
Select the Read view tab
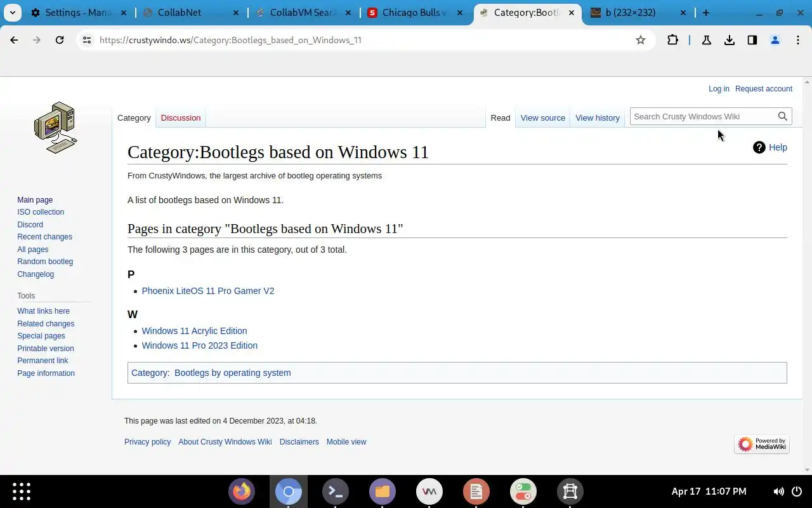[501, 117]
